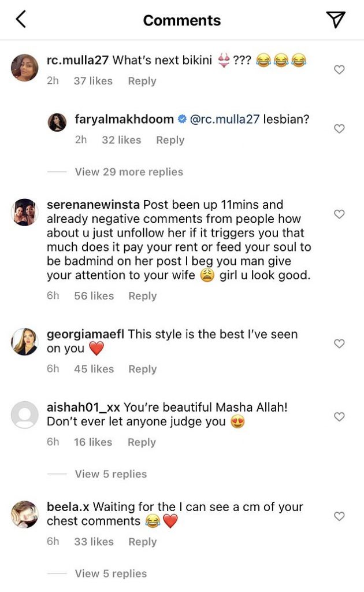
Task: Expand View 29 more replies
Action: [128, 172]
